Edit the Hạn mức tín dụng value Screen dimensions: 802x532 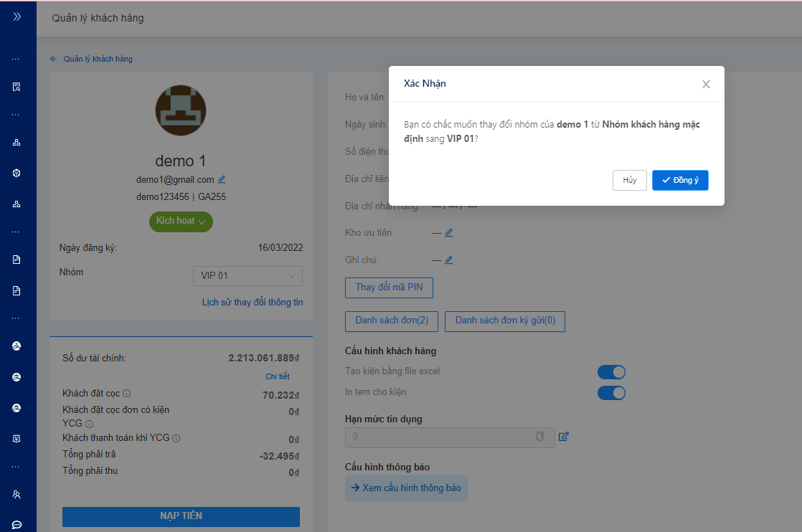click(x=563, y=436)
